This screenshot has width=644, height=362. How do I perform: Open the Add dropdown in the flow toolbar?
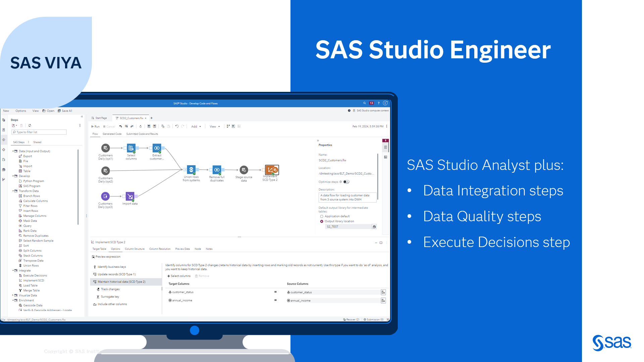[196, 126]
